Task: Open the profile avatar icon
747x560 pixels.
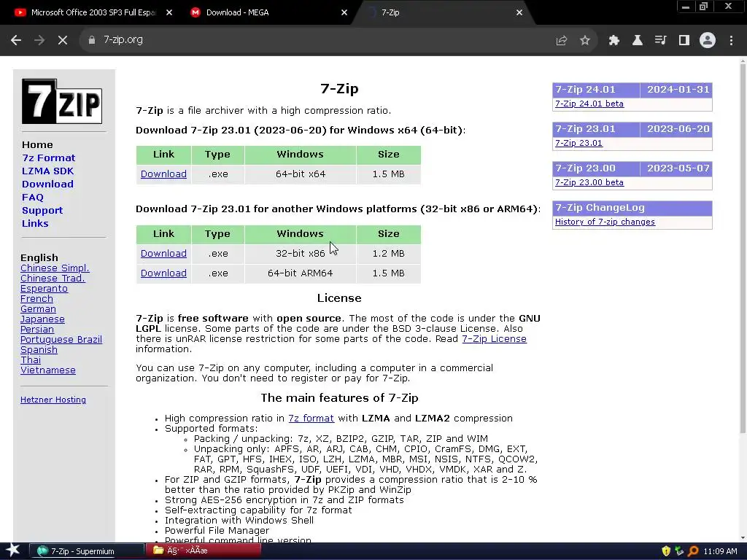Action: (x=708, y=41)
